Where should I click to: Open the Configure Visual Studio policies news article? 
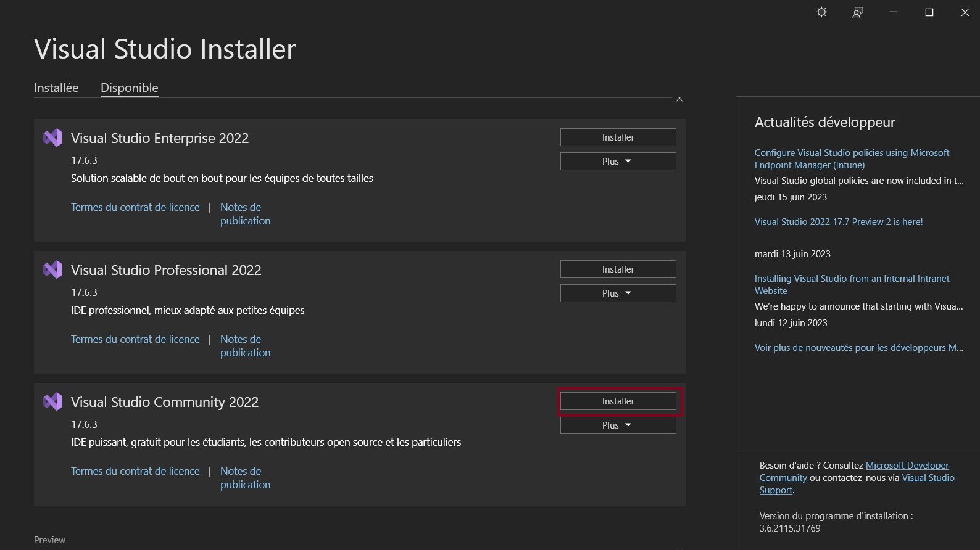click(852, 158)
